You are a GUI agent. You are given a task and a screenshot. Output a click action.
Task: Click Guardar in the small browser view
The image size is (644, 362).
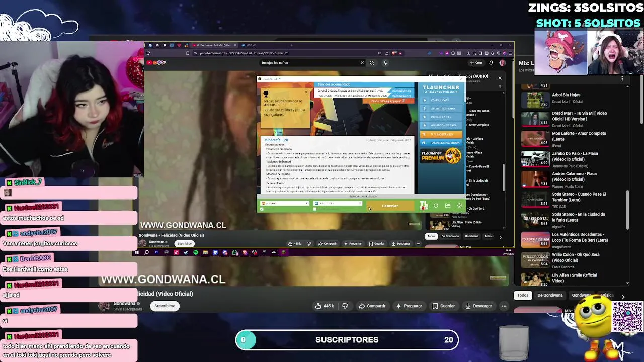coord(376,244)
